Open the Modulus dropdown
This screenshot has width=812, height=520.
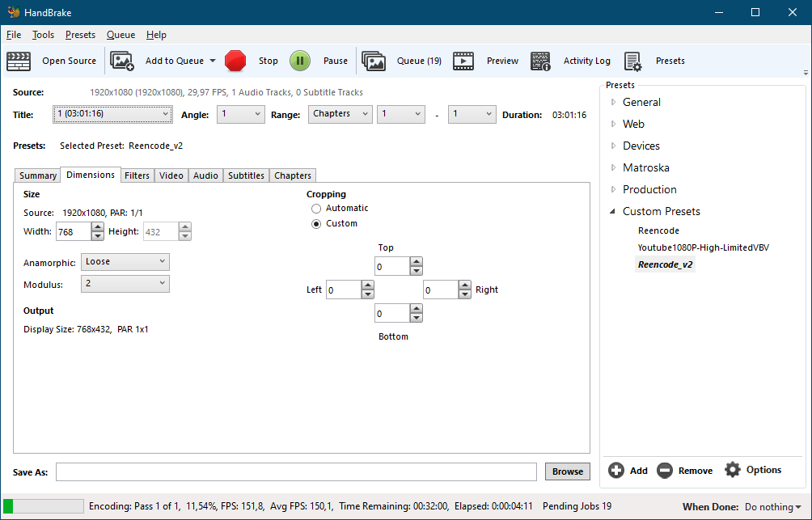point(125,284)
